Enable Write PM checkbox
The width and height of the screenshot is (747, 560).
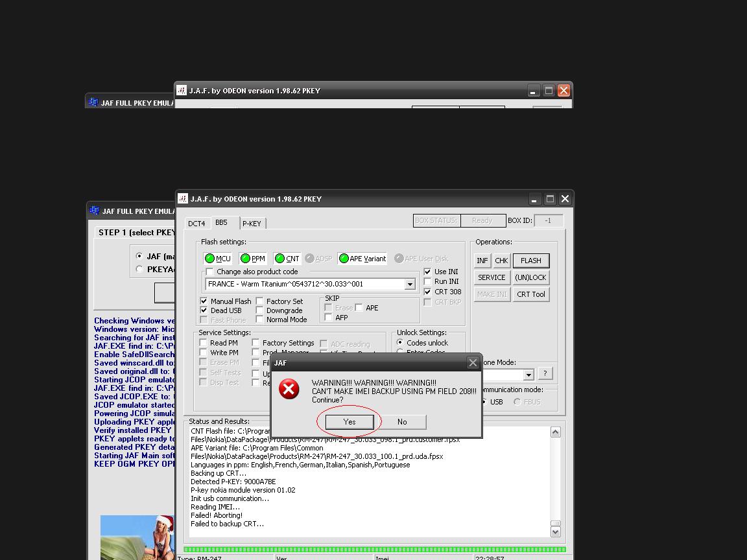coord(204,353)
